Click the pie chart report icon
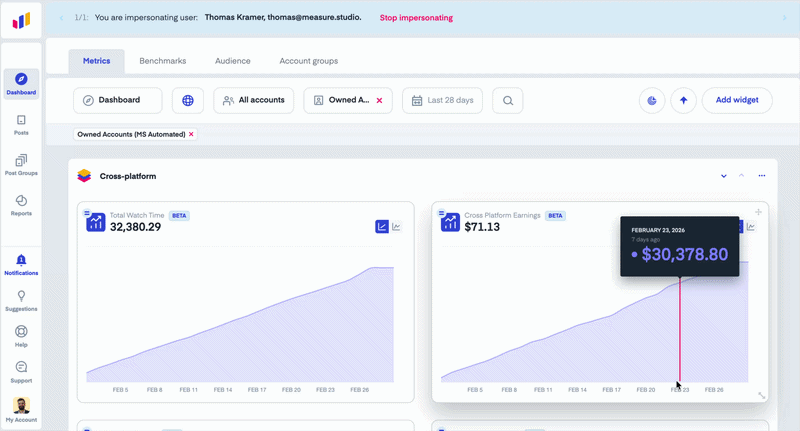The height and width of the screenshot is (431, 800). click(652, 100)
